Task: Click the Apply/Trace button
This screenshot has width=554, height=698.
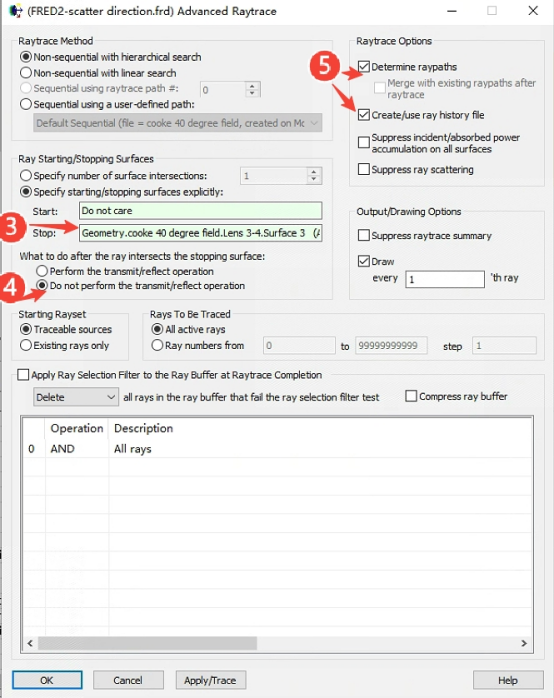Action: tap(210, 680)
